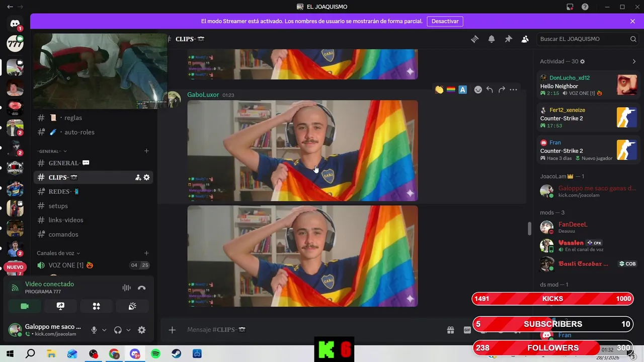Toggle camera on in voice panel
Screen dimensions: 644x362
tap(24, 306)
